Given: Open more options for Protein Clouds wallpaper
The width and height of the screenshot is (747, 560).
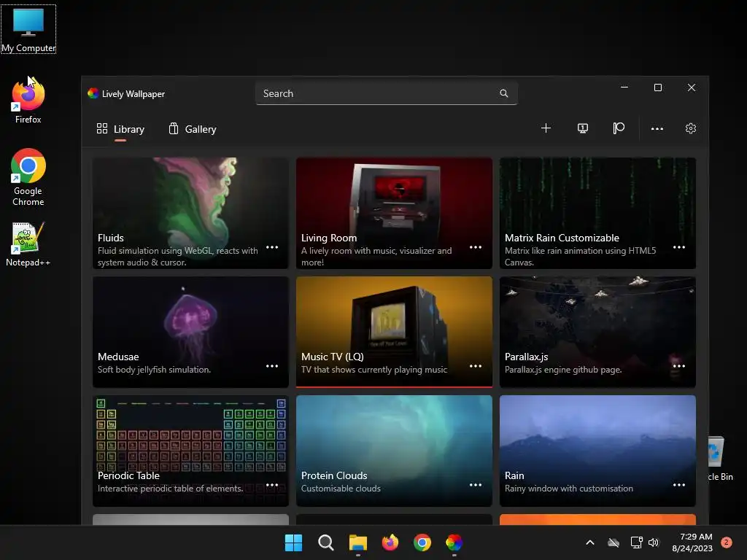Looking at the screenshot, I should 476,485.
